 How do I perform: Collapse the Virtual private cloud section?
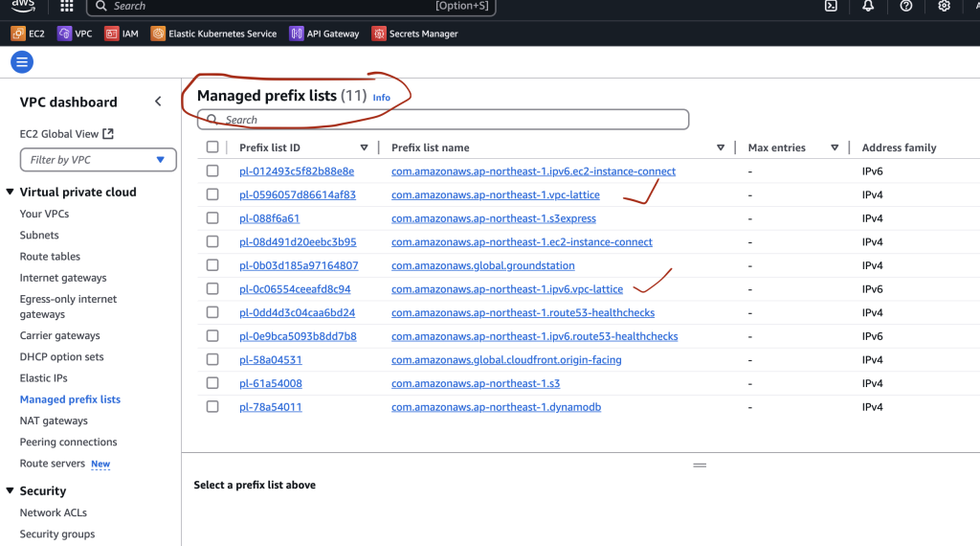tap(11, 192)
